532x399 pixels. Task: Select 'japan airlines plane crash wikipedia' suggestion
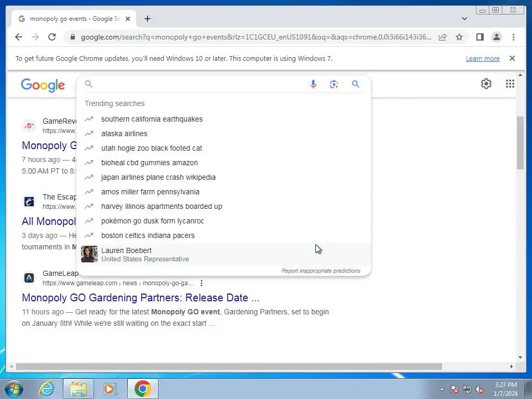[224, 178]
